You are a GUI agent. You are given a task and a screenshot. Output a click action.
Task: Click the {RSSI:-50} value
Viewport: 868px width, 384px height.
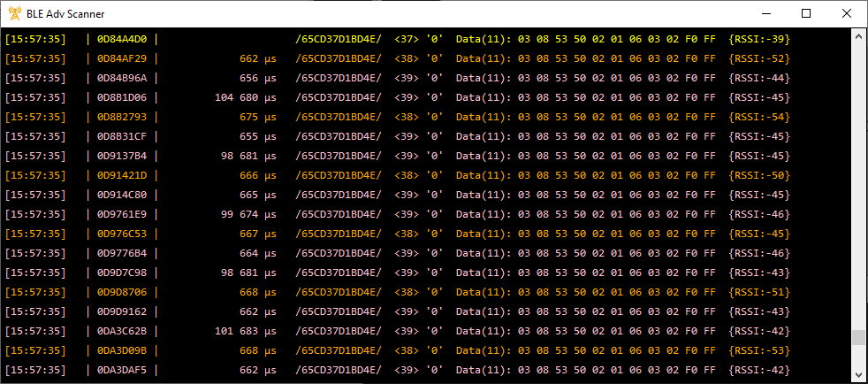coord(759,176)
